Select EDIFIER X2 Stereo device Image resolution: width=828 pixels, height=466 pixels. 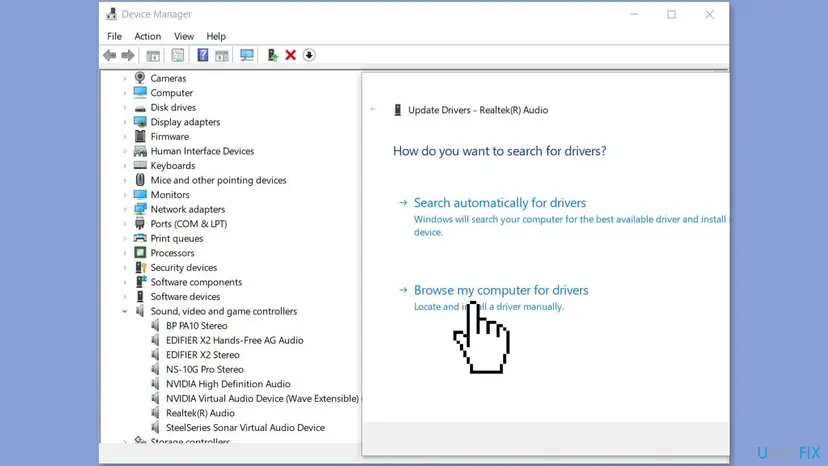[x=203, y=355]
